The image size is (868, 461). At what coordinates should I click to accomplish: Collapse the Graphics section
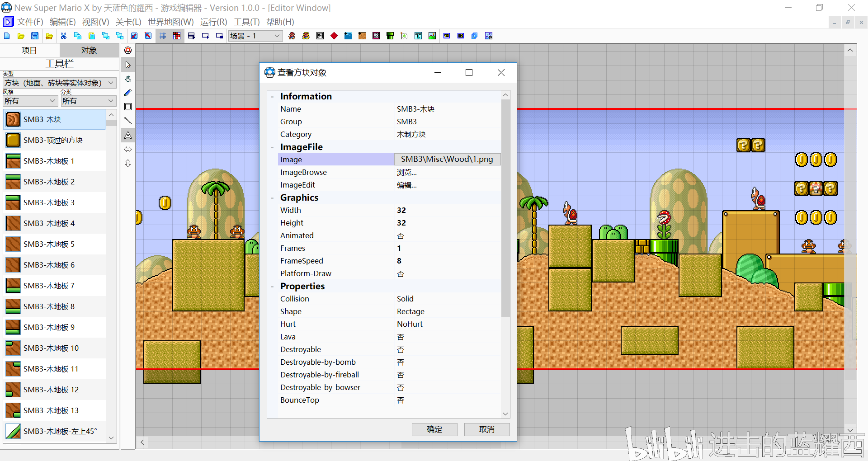(273, 198)
